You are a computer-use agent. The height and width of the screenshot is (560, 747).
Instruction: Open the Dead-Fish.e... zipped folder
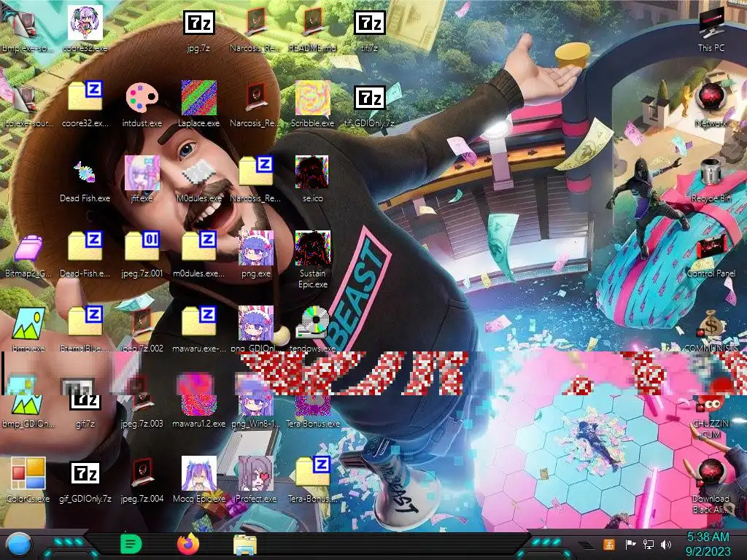click(85, 246)
